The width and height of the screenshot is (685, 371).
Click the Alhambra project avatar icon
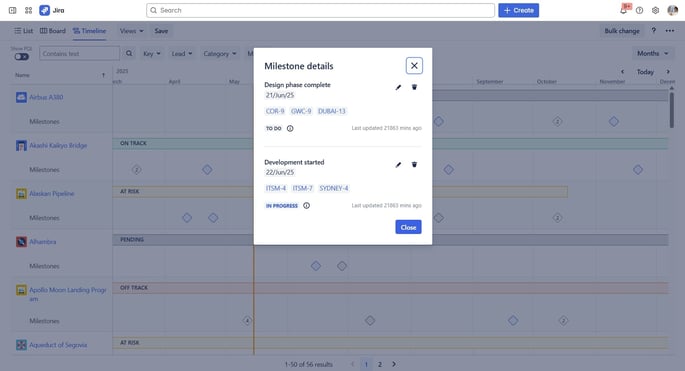(21, 242)
